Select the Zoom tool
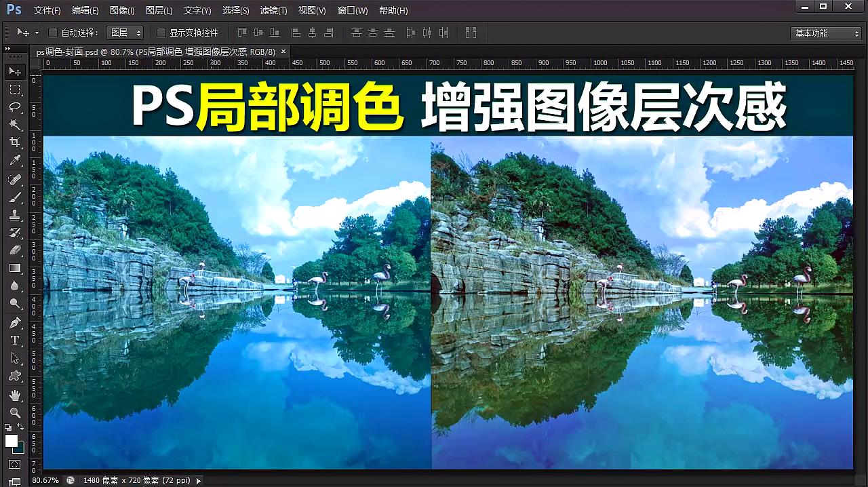868x487 pixels. tap(15, 412)
